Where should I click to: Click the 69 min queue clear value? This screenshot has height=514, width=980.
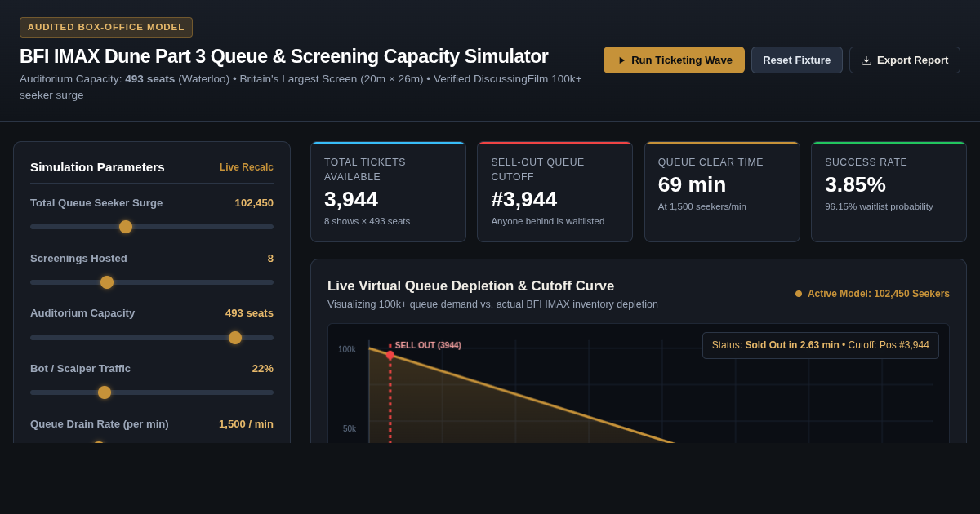click(692, 184)
